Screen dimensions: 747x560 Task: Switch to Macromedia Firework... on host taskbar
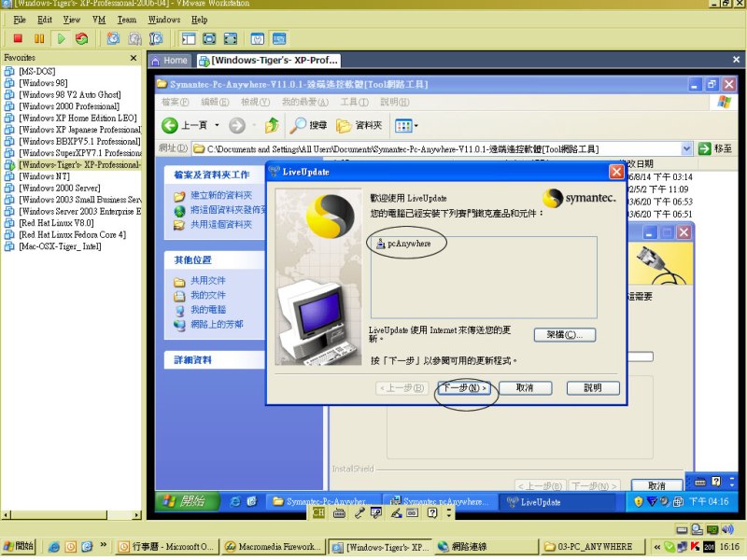coord(274,547)
